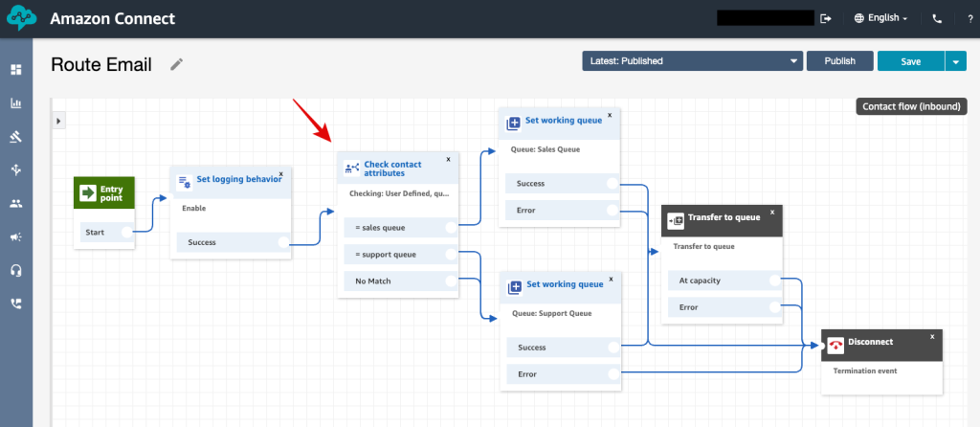Remove the Check contact attributes block

448,160
